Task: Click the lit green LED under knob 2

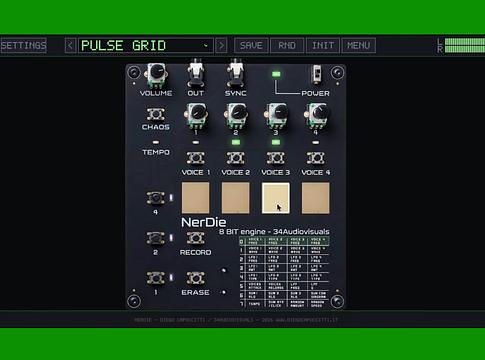Action: (x=236, y=142)
